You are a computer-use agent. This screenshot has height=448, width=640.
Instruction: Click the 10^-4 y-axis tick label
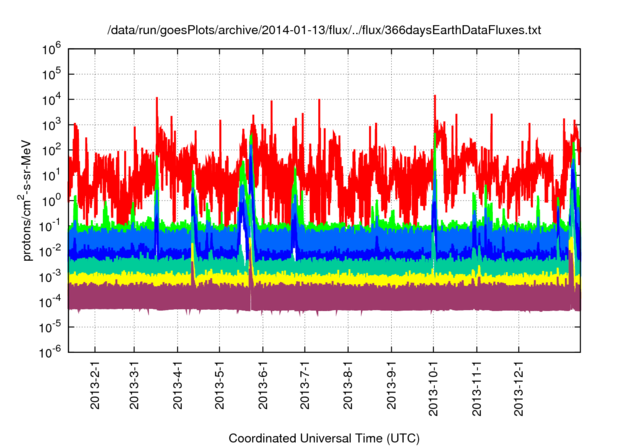tap(50, 302)
